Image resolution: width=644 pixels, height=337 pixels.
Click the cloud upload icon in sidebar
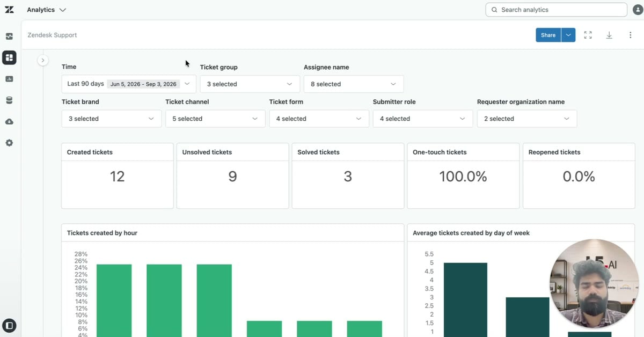click(x=9, y=122)
